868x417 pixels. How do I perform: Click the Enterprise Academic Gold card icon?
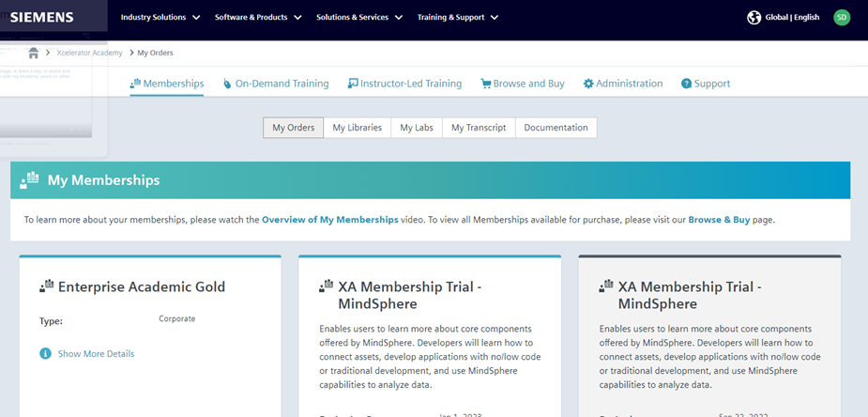[x=47, y=286]
